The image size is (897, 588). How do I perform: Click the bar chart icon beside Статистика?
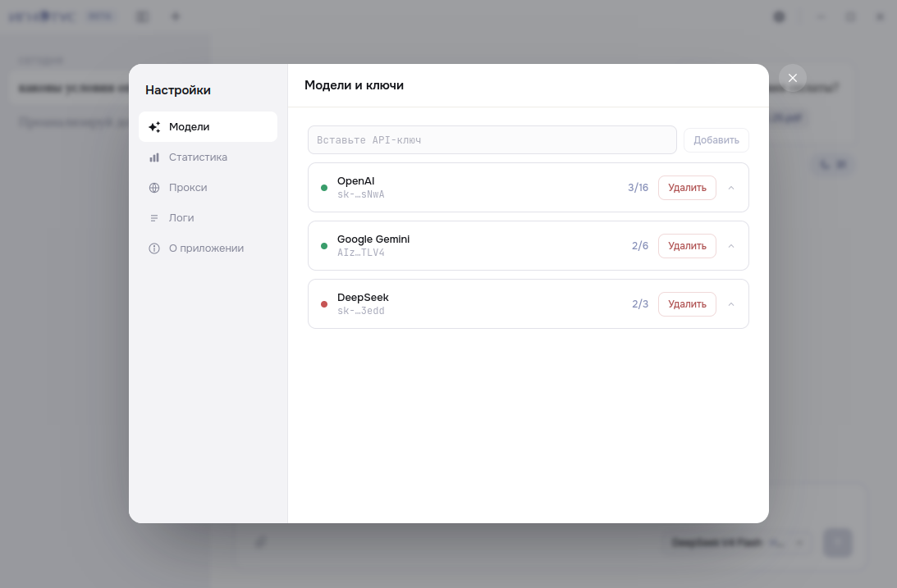point(154,157)
